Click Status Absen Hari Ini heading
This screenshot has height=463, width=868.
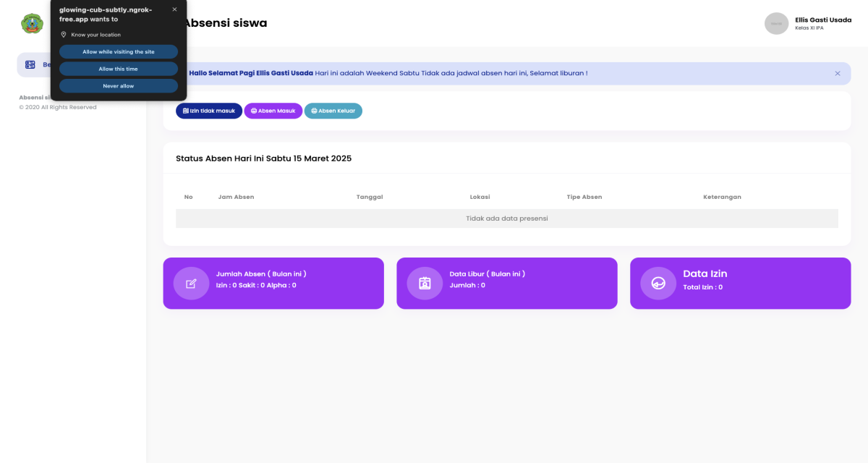pyautogui.click(x=263, y=158)
